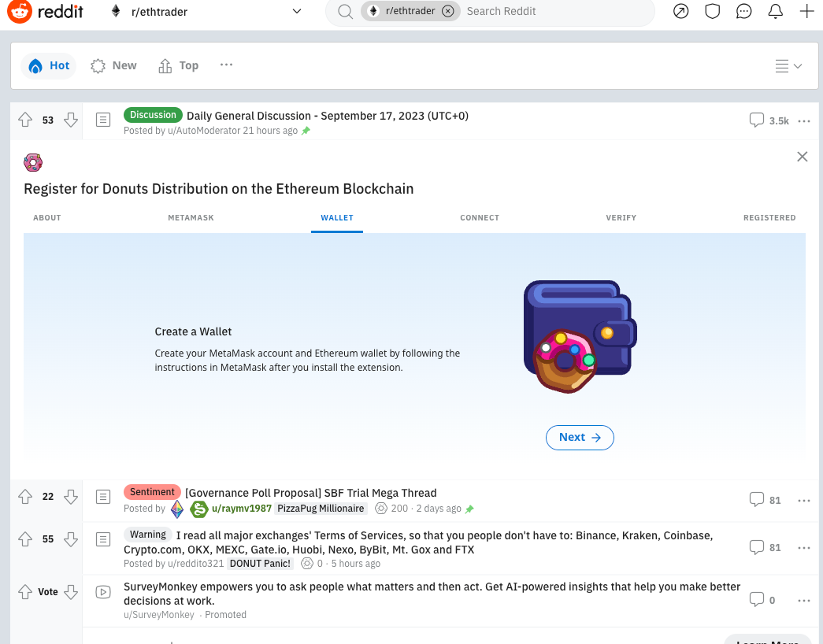Click the text post icon of SBF Trial thread

[103, 497]
